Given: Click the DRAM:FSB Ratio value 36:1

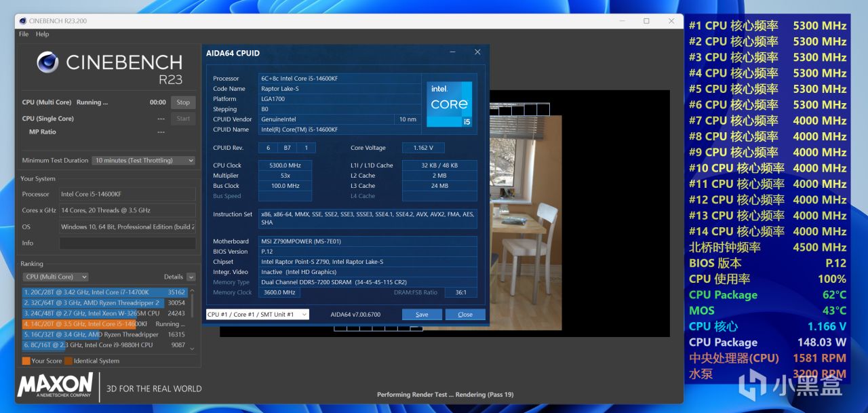Looking at the screenshot, I should point(460,292).
